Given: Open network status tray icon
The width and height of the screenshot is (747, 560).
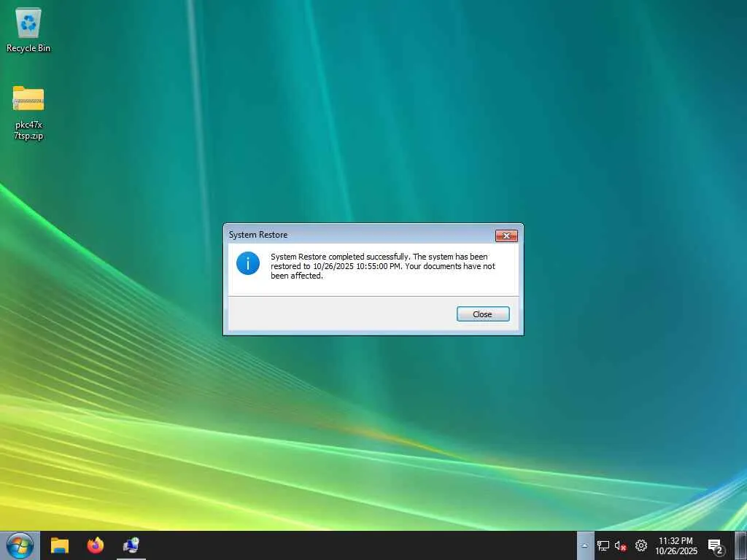Looking at the screenshot, I should pyautogui.click(x=603, y=545).
